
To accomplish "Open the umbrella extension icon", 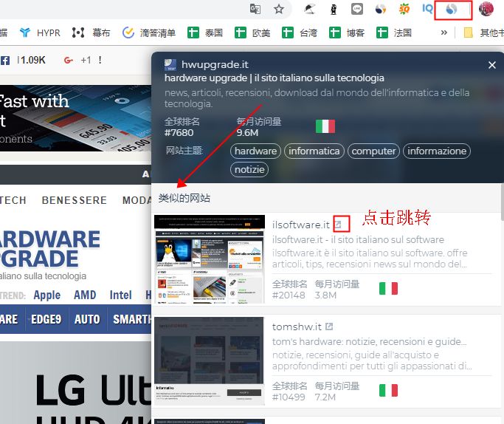I will point(309,9).
